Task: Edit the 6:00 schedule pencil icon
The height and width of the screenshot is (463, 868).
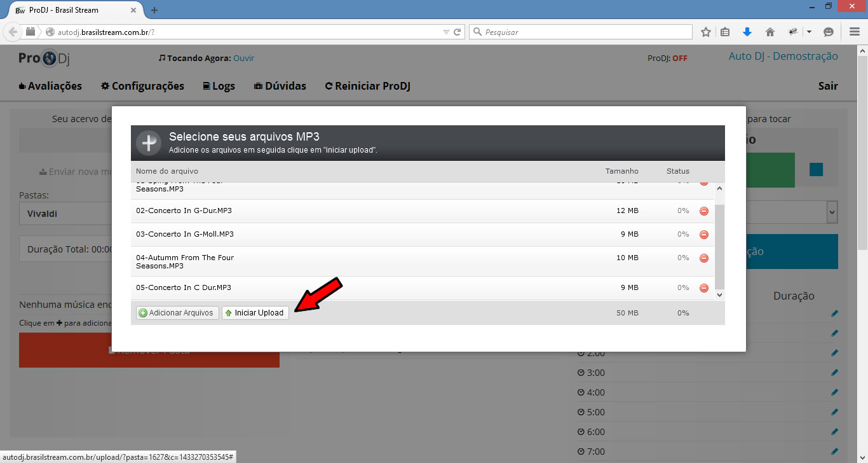Action: pos(834,432)
